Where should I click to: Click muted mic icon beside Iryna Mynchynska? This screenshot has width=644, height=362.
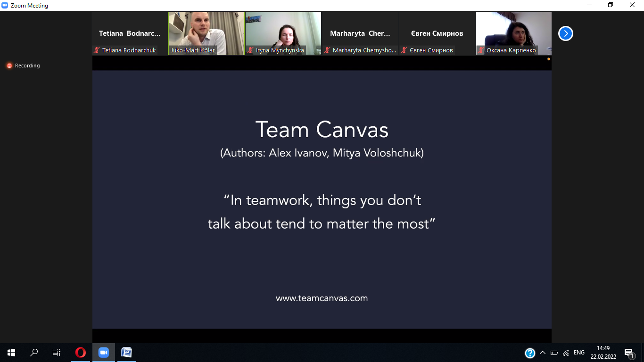(251, 50)
